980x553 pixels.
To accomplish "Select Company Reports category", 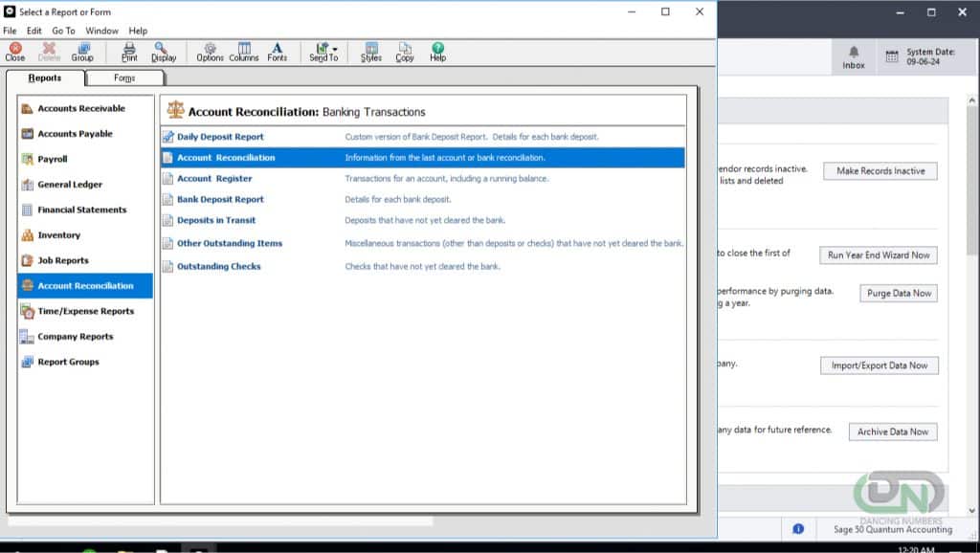I will click(x=85, y=336).
